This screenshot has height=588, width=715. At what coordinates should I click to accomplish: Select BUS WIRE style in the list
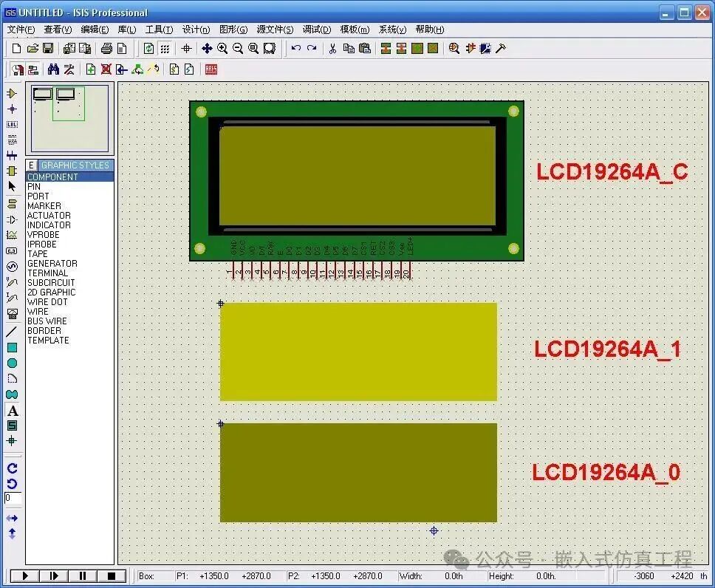click(x=69, y=321)
